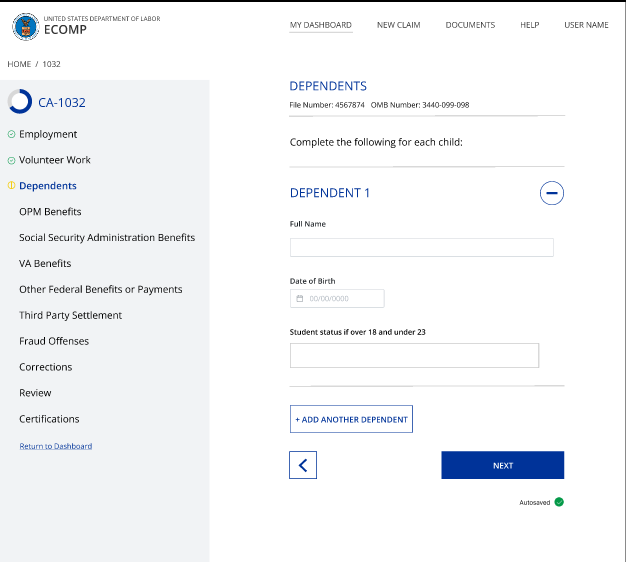Image resolution: width=626 pixels, height=562 pixels.
Task: Click the green check icon beside Employment
Action: [x=12, y=134]
